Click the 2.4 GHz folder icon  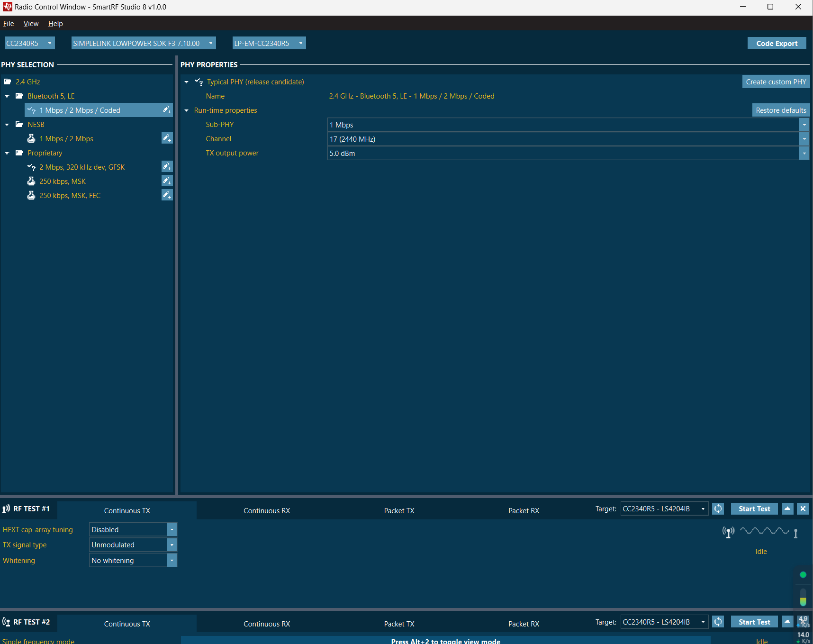click(8, 82)
